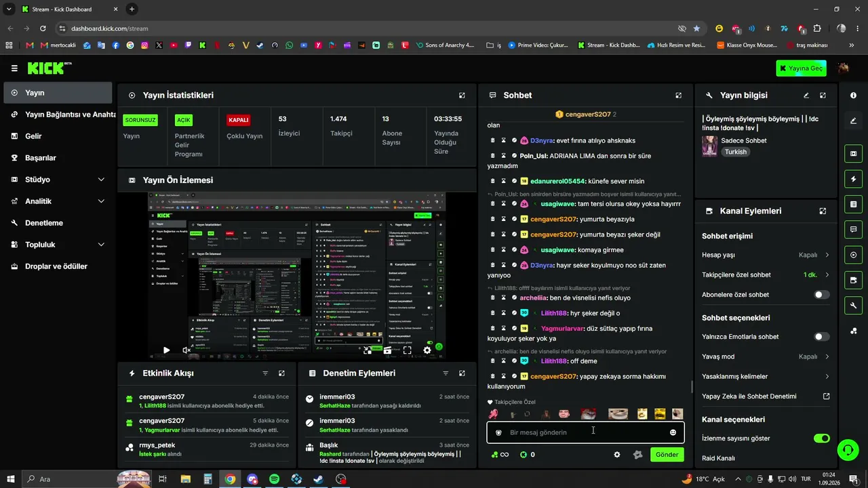The height and width of the screenshot is (488, 868).
Task: Click the Yayına Geç button
Action: [x=801, y=68]
